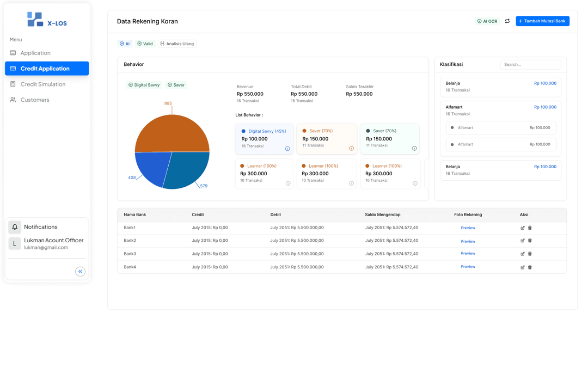
Task: Click info icon on first Learner card
Action: click(x=288, y=183)
